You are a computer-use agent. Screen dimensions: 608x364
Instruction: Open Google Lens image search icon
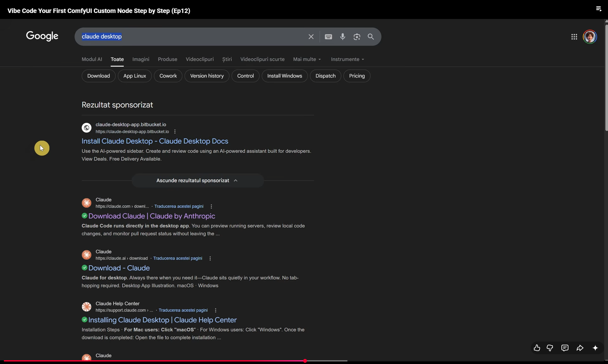[x=357, y=37]
